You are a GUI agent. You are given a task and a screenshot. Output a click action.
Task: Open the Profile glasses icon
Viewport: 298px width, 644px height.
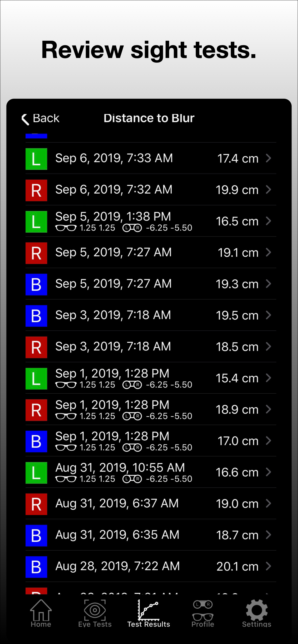coord(203,613)
